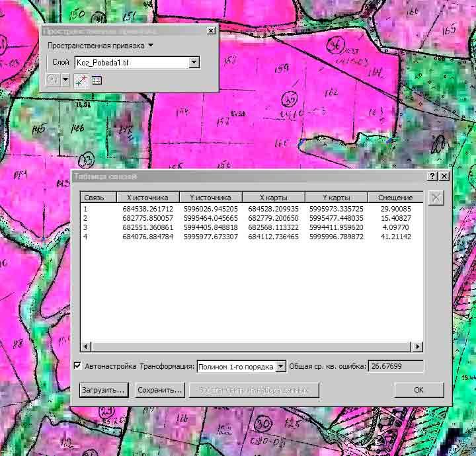The image size is (476, 456).
Task: Click the Y карты column header
Action: (x=337, y=198)
